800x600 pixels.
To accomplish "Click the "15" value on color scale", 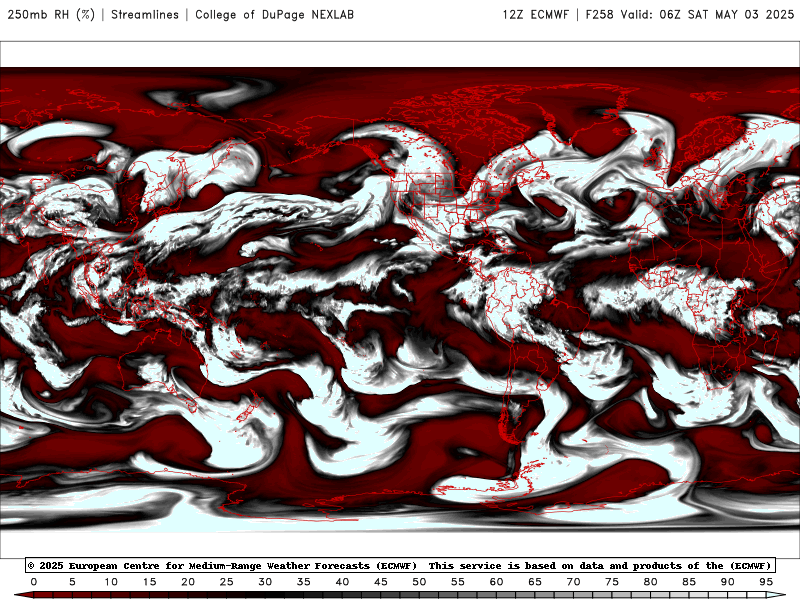I will [x=149, y=582].
